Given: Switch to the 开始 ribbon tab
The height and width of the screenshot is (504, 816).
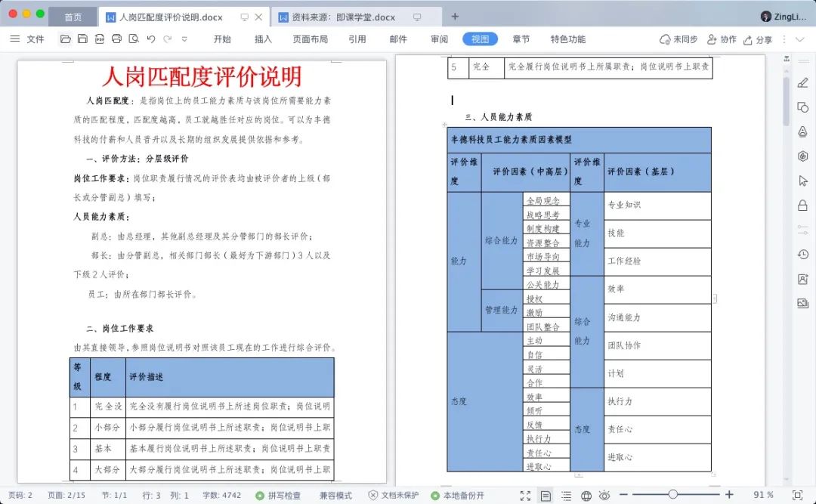Looking at the screenshot, I should [x=222, y=39].
